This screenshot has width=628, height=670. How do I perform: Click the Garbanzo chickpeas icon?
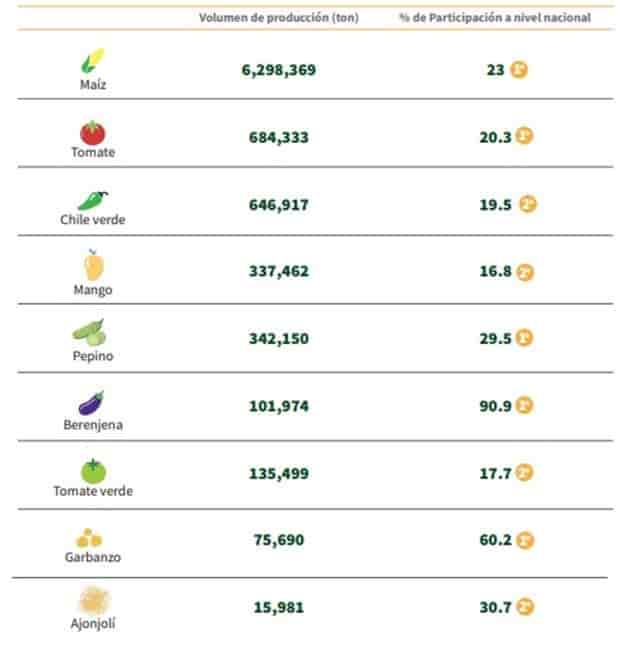tap(90, 537)
